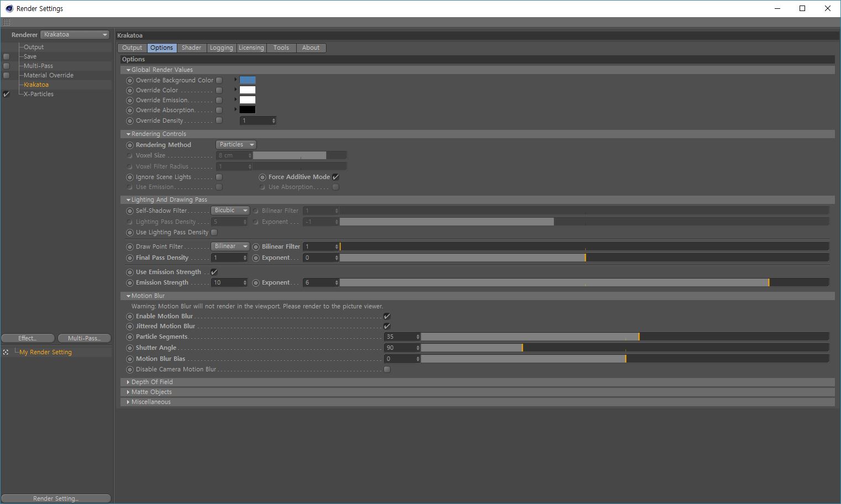
Task: Click the keyframe dot next to Emission Strength
Action: pos(130,283)
